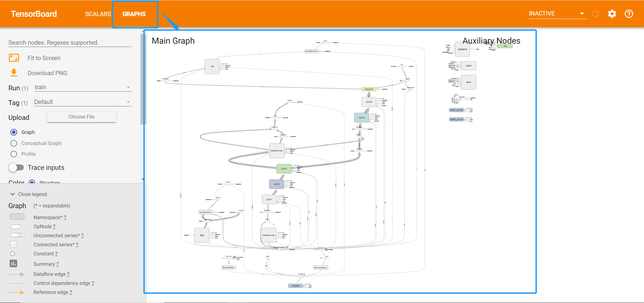Image resolution: width=644 pixels, height=303 pixels.
Task: Click the Choose File upload button
Action: tap(81, 117)
